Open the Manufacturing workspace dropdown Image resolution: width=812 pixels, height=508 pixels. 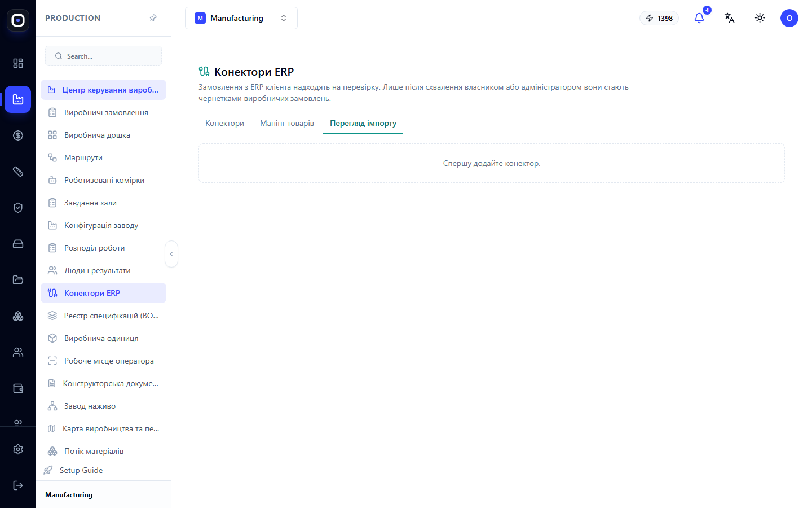(x=241, y=18)
